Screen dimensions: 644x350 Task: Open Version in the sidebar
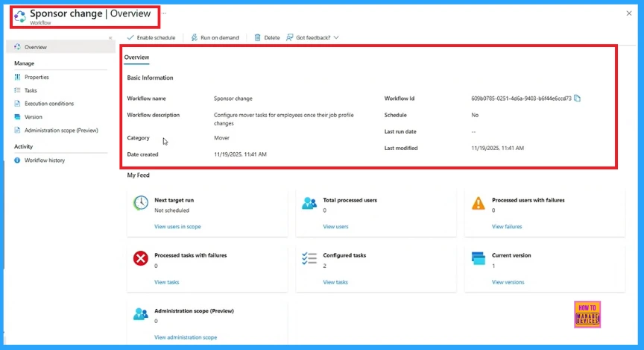tap(34, 117)
